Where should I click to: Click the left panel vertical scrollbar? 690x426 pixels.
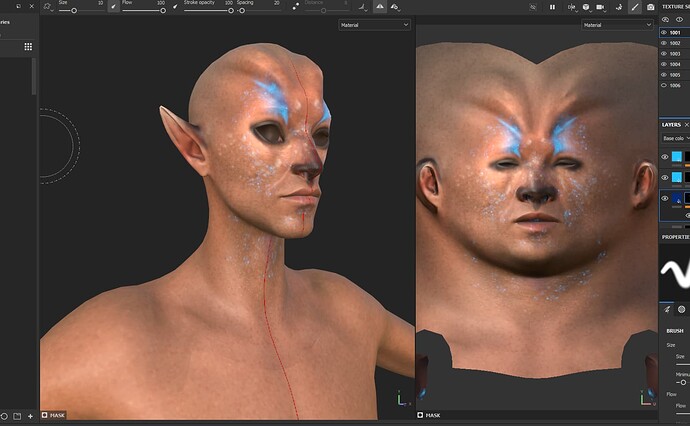click(34, 76)
